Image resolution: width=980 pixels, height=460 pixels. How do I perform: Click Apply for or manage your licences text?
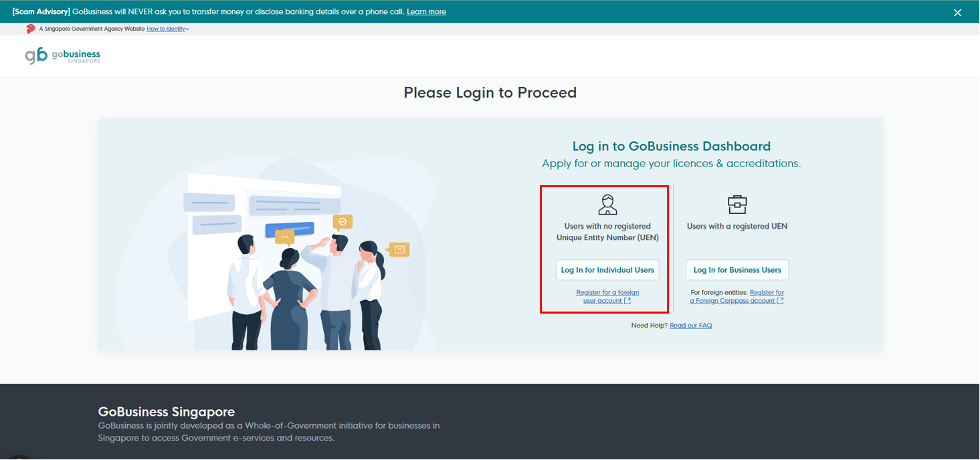pyautogui.click(x=672, y=163)
